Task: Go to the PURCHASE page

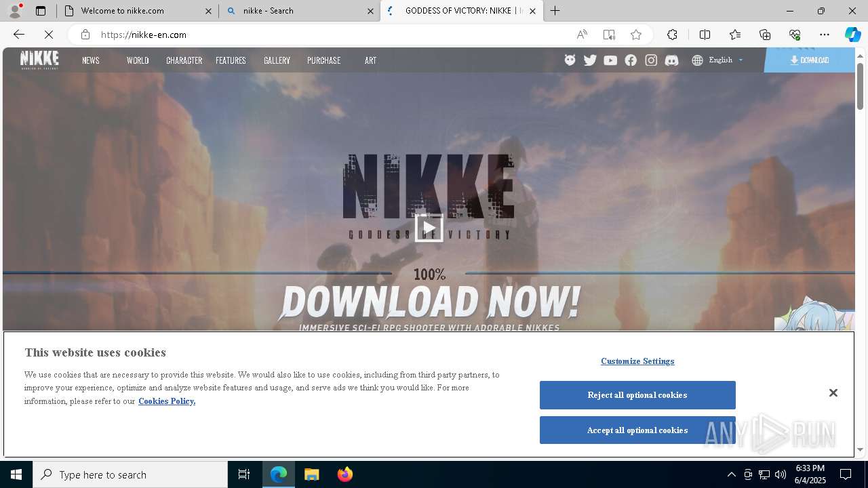Action: click(x=323, y=60)
